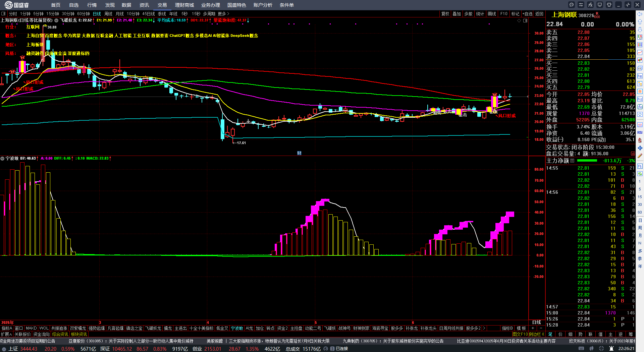
Task: Click the 返回 return button
Action: [539, 14]
